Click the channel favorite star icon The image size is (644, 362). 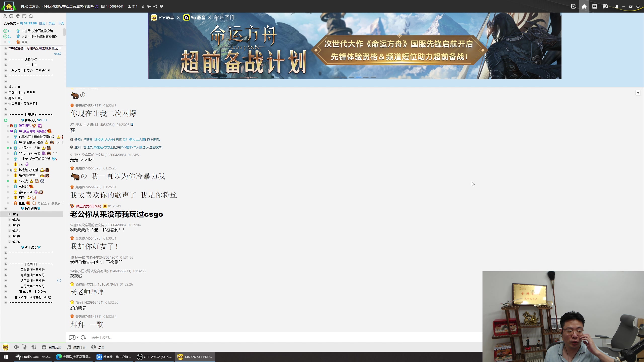point(143,7)
